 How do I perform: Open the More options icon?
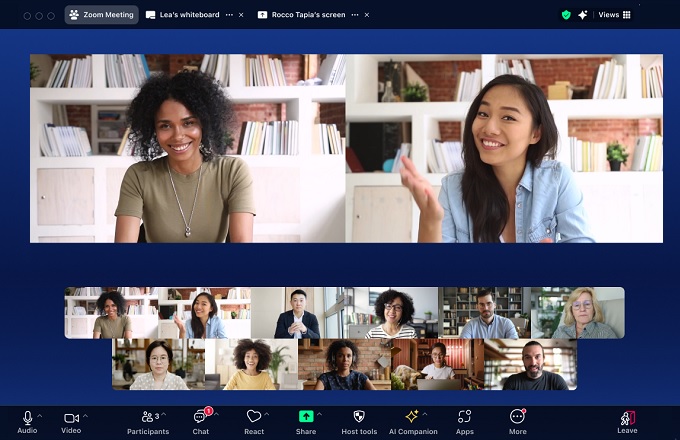pos(517,417)
